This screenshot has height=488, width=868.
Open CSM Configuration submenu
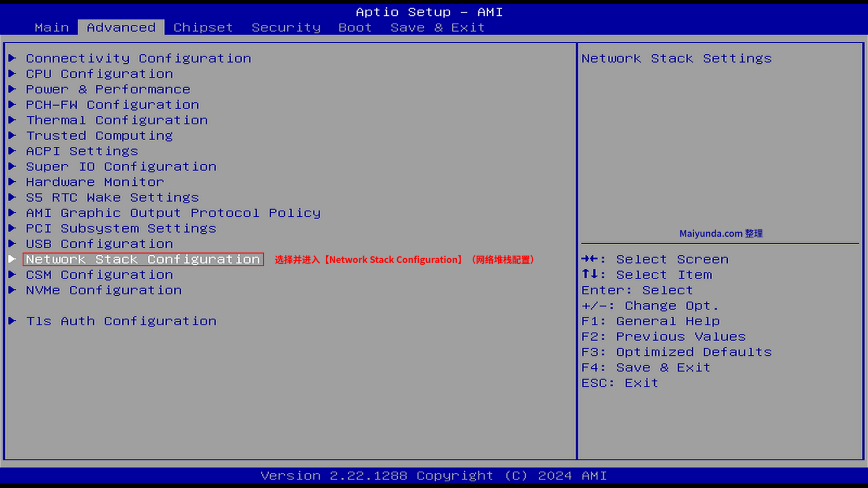pyautogui.click(x=99, y=274)
